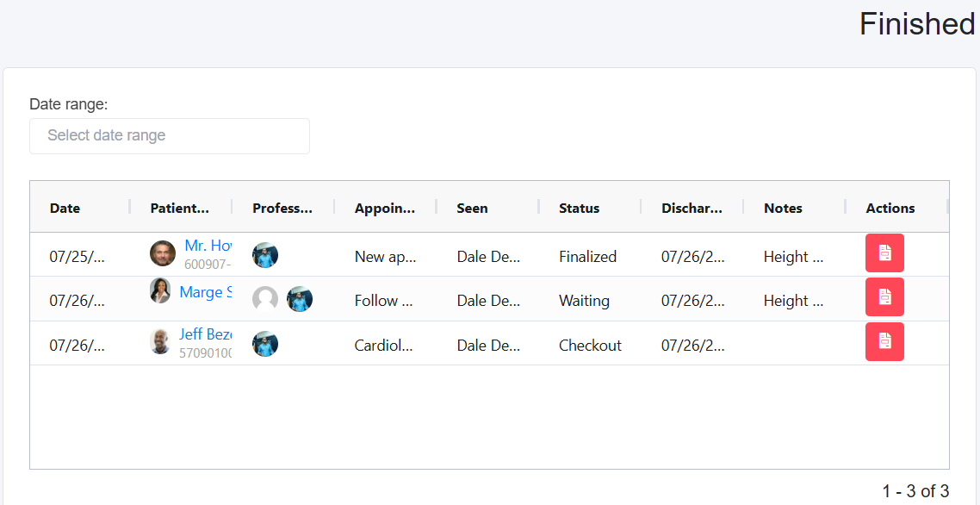The height and width of the screenshot is (505, 980).
Task: Open the red document action for Mr. Ho
Action: [x=884, y=253]
